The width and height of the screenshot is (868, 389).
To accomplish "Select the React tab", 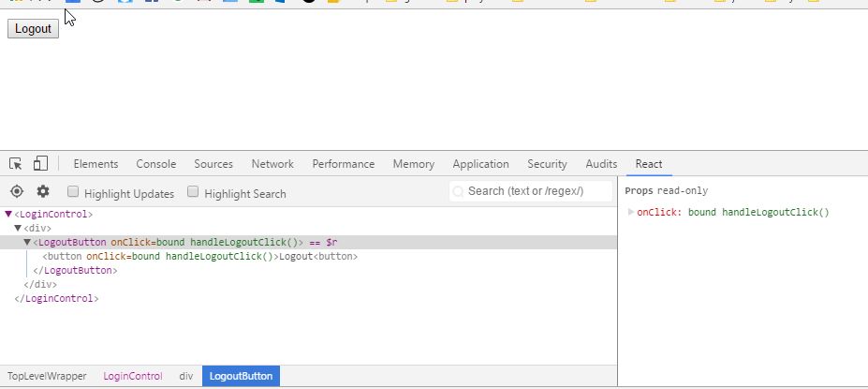I will coord(649,164).
